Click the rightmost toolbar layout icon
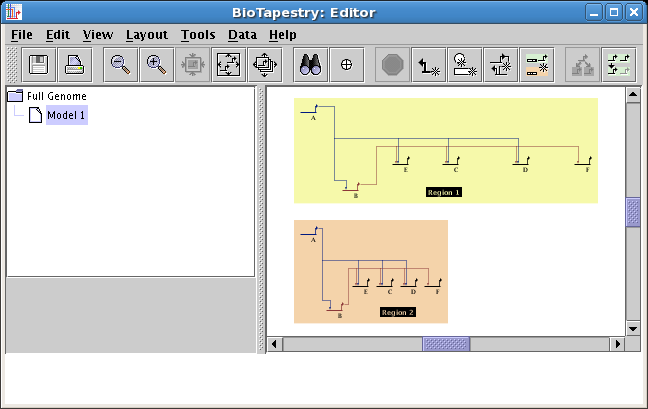 coord(617,65)
